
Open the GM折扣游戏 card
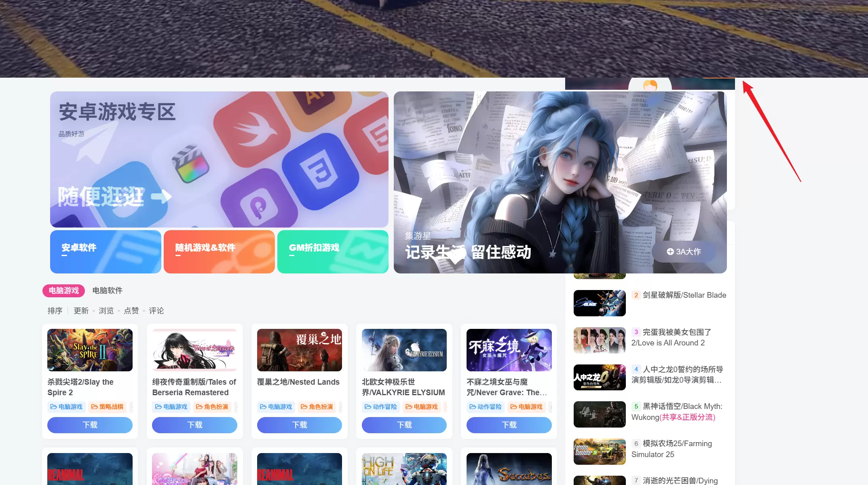[x=333, y=252]
